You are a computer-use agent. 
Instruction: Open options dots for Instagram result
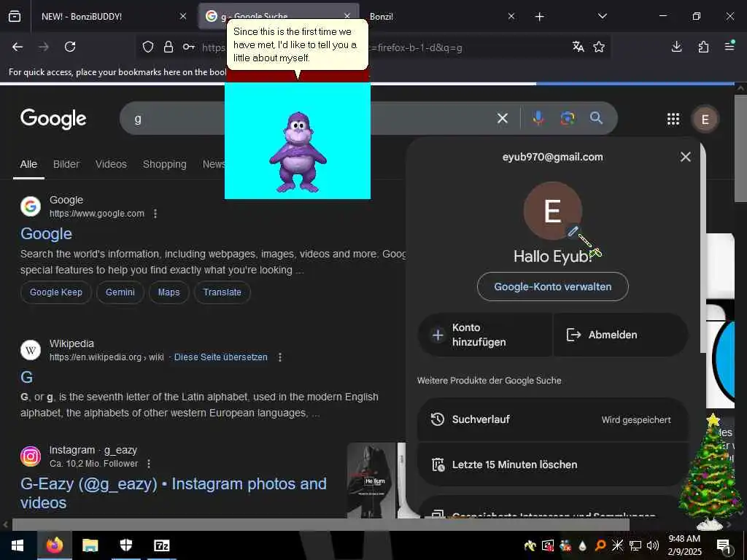click(x=149, y=463)
